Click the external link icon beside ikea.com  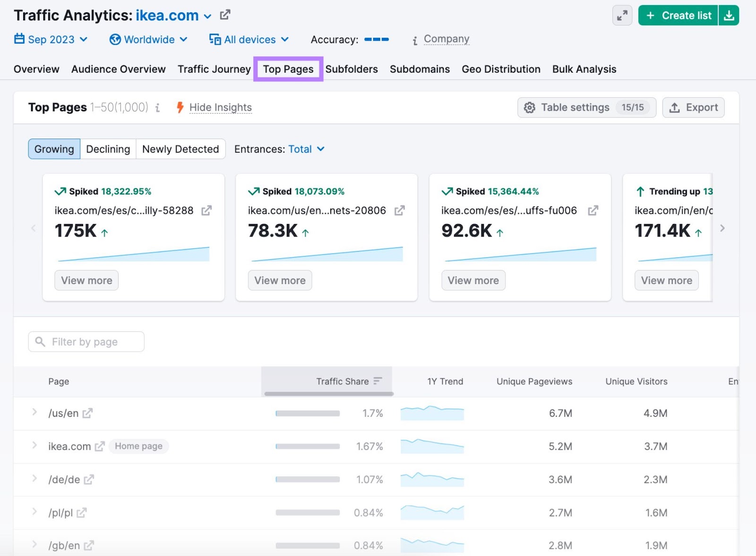(225, 15)
